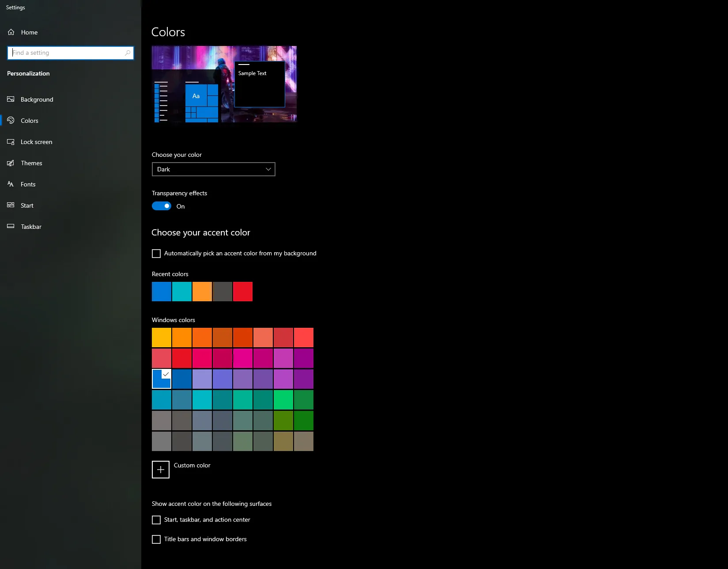Pick the orange recent color swatch

click(x=202, y=292)
